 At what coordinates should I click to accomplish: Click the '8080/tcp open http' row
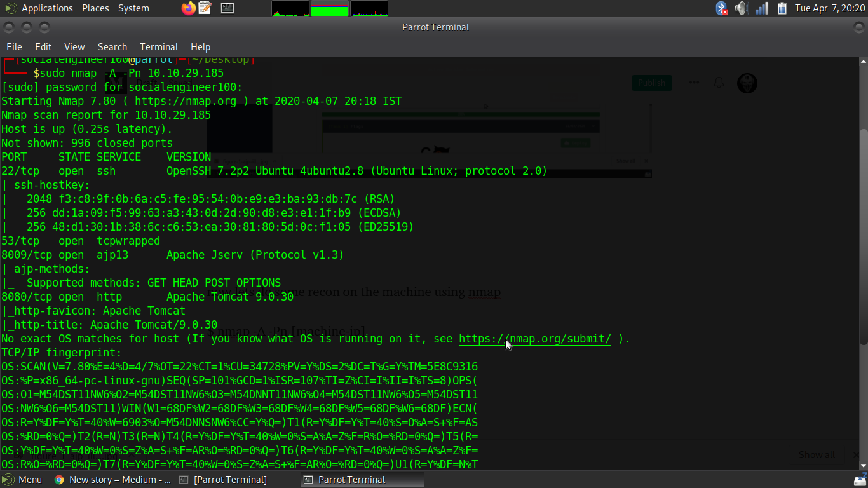pyautogui.click(x=147, y=297)
